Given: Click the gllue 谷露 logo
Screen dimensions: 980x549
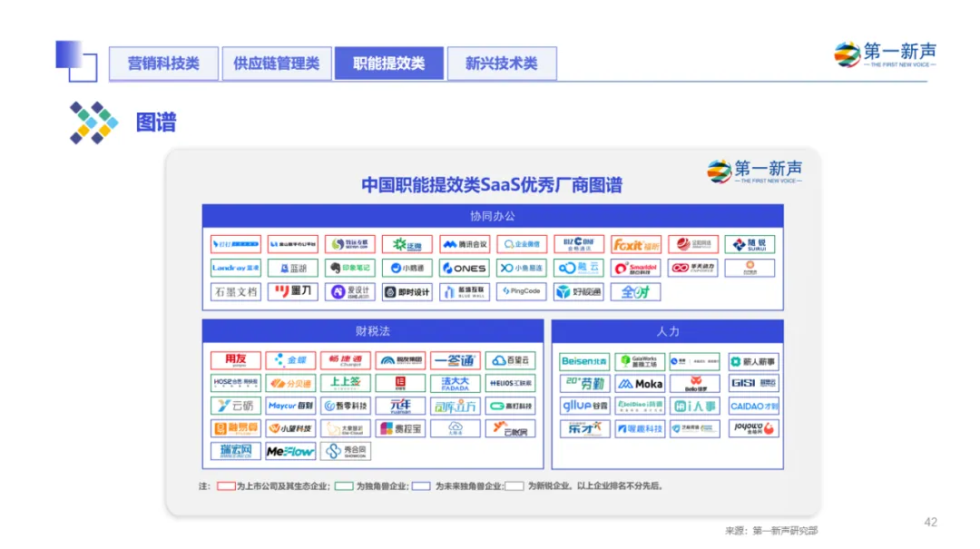Looking at the screenshot, I should [584, 406].
